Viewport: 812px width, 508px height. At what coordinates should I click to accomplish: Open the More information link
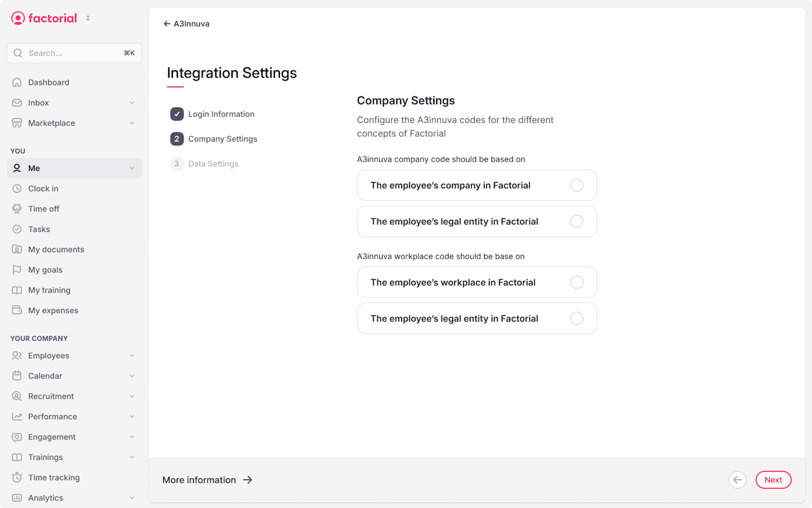[x=207, y=480]
